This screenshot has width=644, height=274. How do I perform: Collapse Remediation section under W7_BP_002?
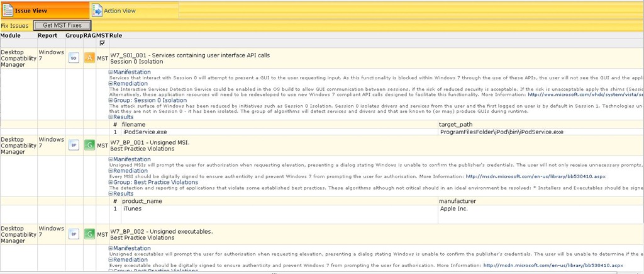(111, 260)
